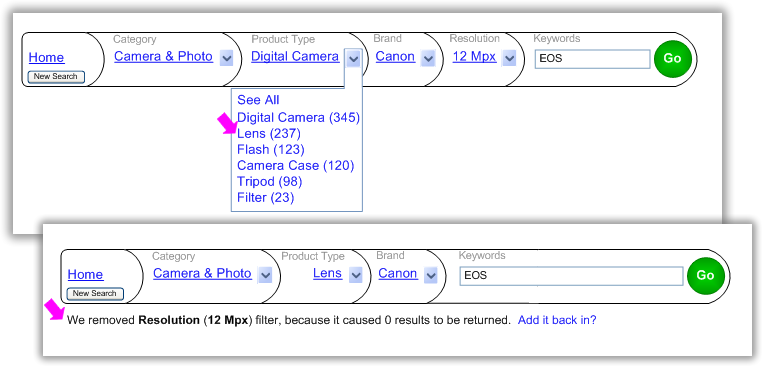Open Resolution dropdown arrow beside 12 Mpx

pos(509,59)
